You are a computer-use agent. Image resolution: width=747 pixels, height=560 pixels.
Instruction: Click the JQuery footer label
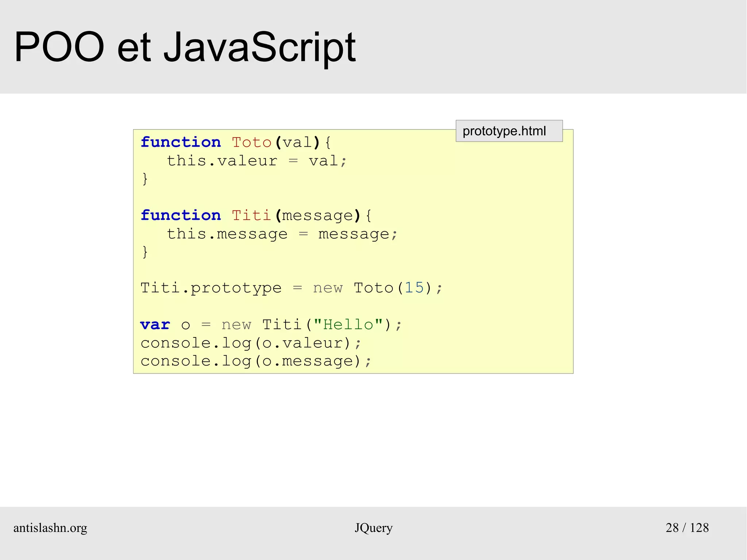click(373, 528)
